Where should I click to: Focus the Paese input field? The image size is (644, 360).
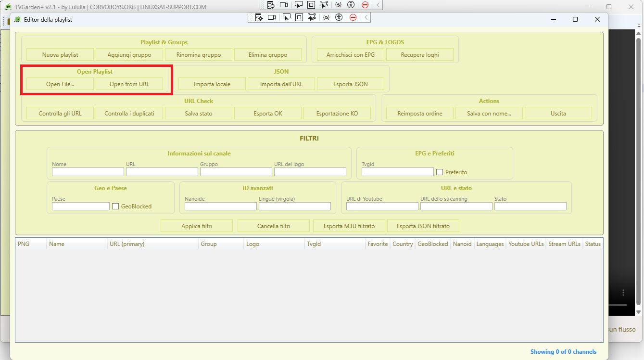click(x=81, y=206)
